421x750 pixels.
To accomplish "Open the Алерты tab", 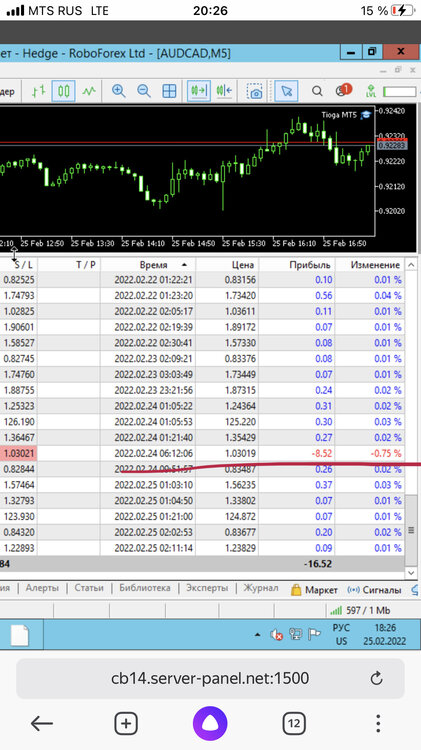I will 42,588.
